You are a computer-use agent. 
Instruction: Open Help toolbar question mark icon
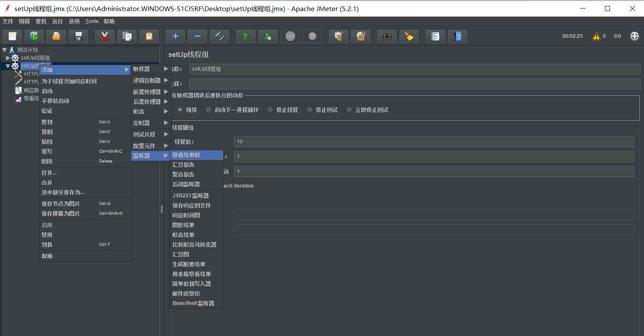457,36
